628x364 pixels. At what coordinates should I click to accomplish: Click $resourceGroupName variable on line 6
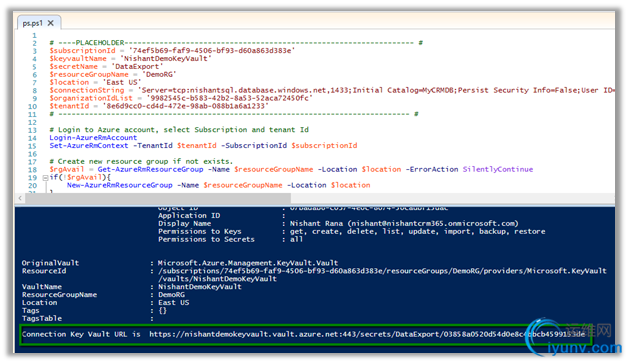(x=89, y=74)
